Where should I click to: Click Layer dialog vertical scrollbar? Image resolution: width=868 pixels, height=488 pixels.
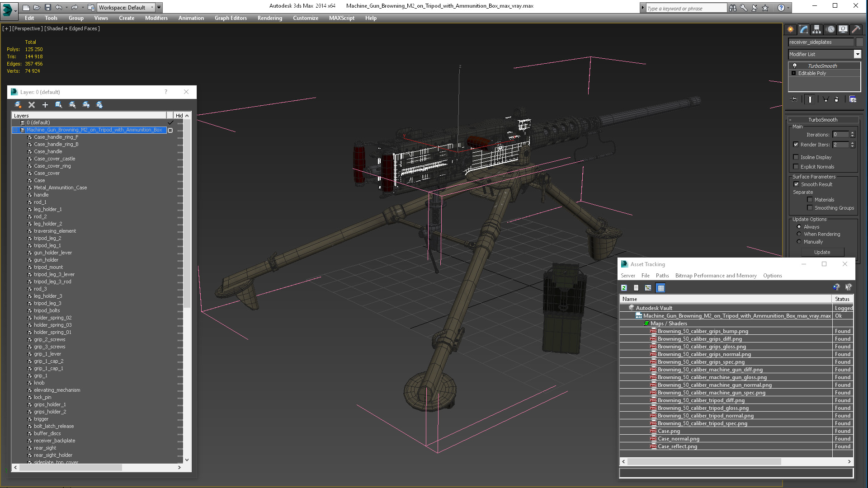tap(187, 214)
